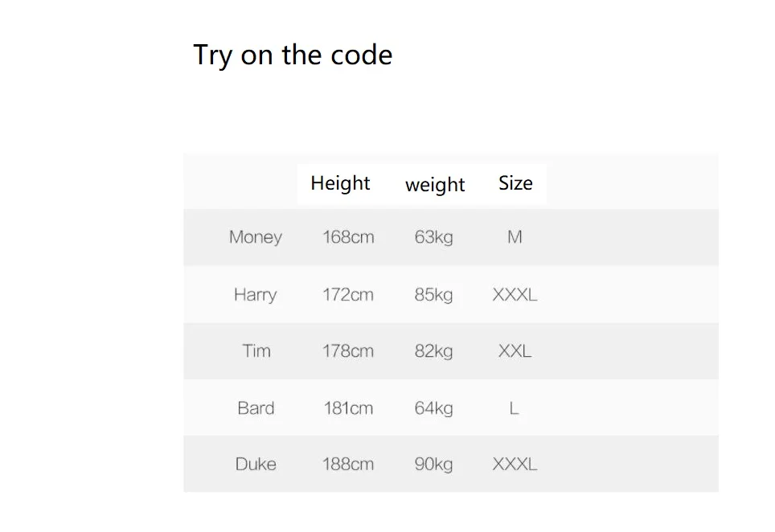Click the L size in Bard's row
775x532 pixels.
click(x=514, y=408)
